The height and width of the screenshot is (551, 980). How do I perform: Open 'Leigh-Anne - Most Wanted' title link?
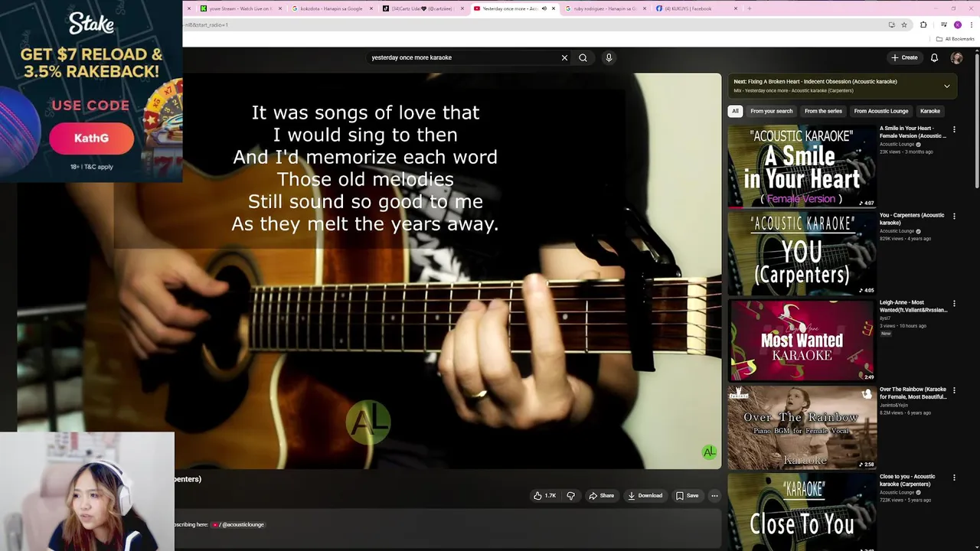point(913,306)
